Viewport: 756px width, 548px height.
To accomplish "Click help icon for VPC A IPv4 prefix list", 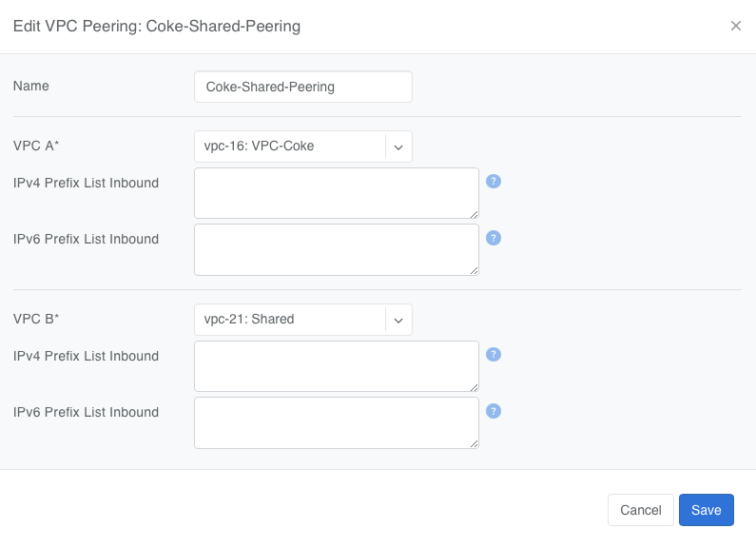I will [494, 181].
